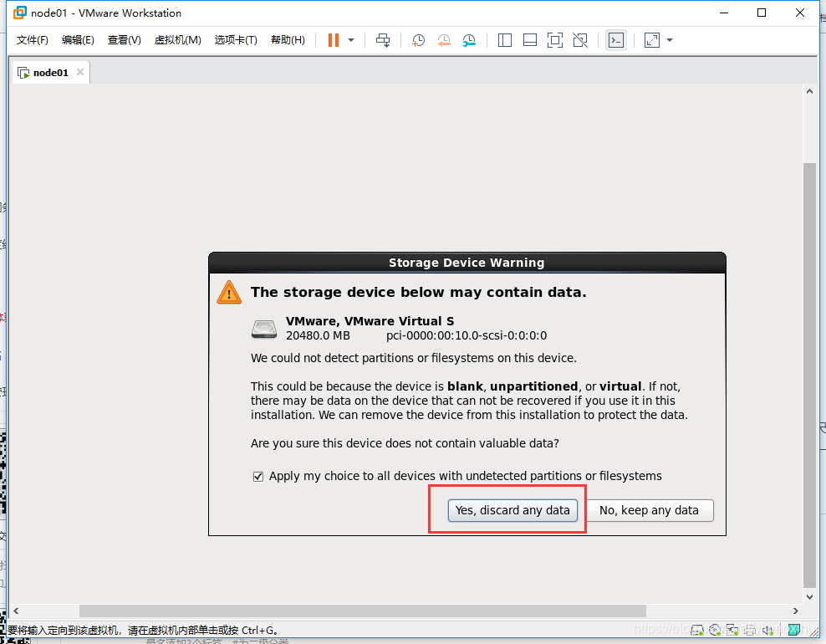This screenshot has width=826, height=644.
Task: Close the VMware Workstation window
Action: tap(799, 13)
